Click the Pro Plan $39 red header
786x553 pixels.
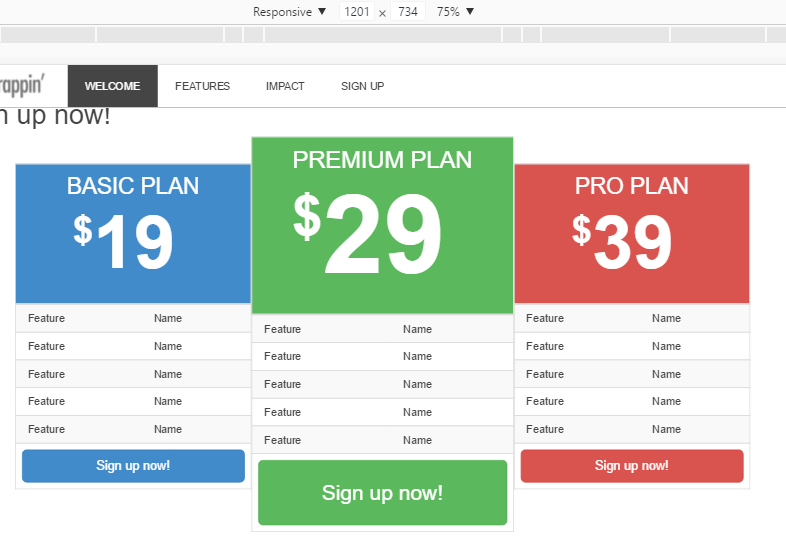(631, 233)
